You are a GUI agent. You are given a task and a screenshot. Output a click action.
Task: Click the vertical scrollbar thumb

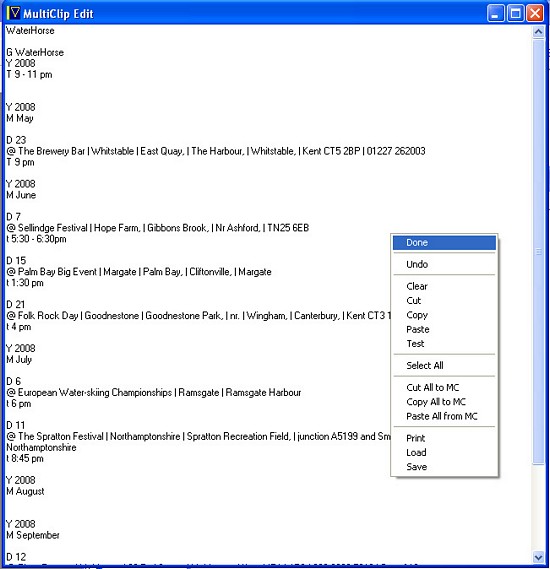pos(538,251)
